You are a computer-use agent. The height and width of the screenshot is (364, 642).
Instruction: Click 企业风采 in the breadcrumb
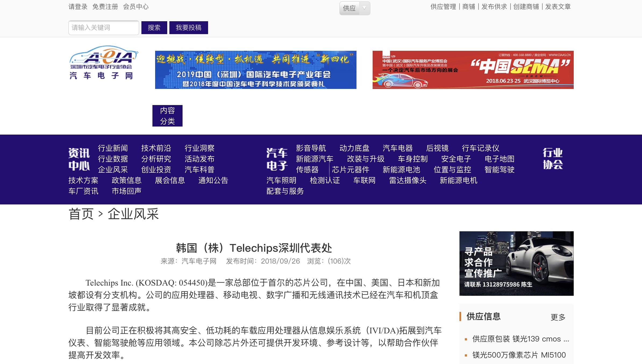[x=133, y=214]
